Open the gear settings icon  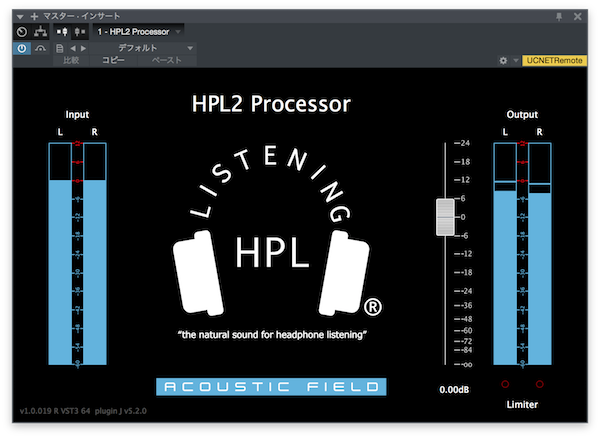503,60
